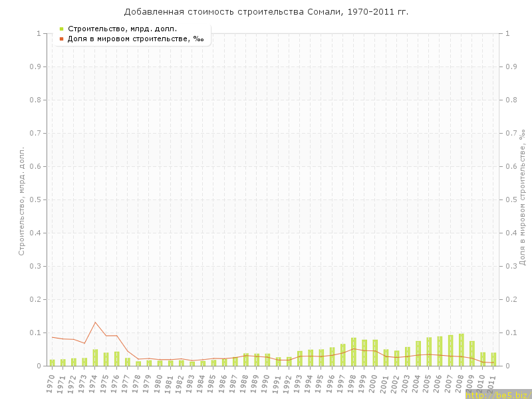Select the green bar for year 2008
This screenshot has width=532, height=399.
pyautogui.click(x=461, y=350)
